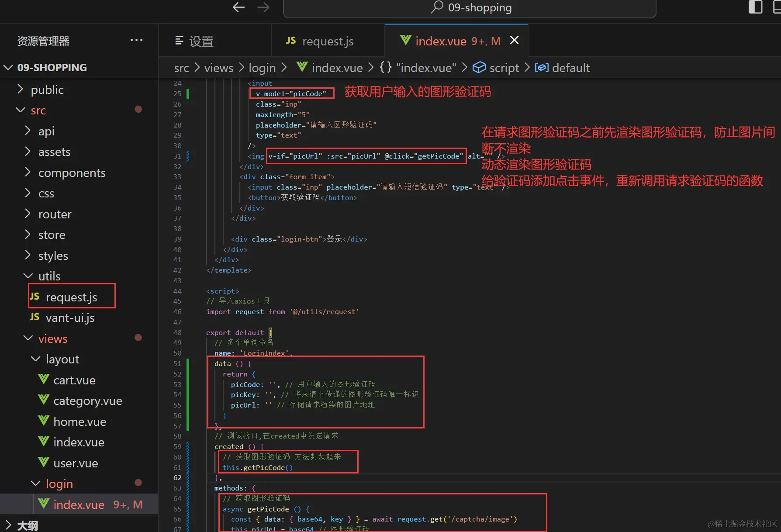Image resolution: width=781 pixels, height=532 pixels.
Task: Open home.vue file
Action: pyautogui.click(x=79, y=421)
